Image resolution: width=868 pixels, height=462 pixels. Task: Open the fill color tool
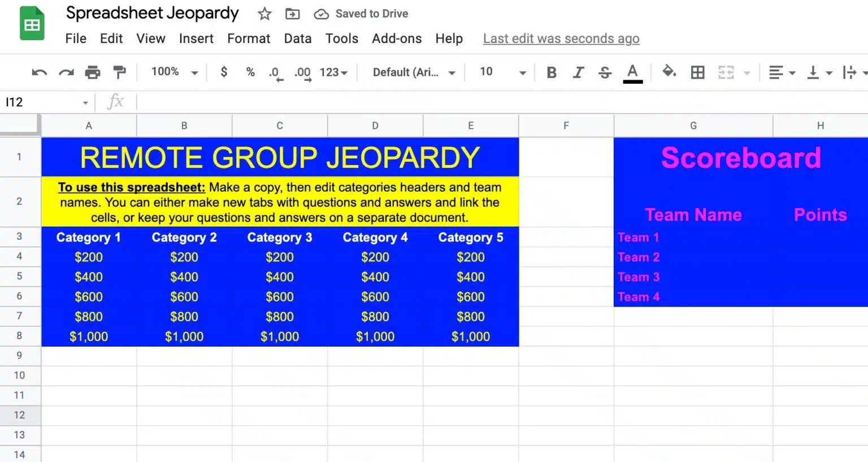point(670,72)
